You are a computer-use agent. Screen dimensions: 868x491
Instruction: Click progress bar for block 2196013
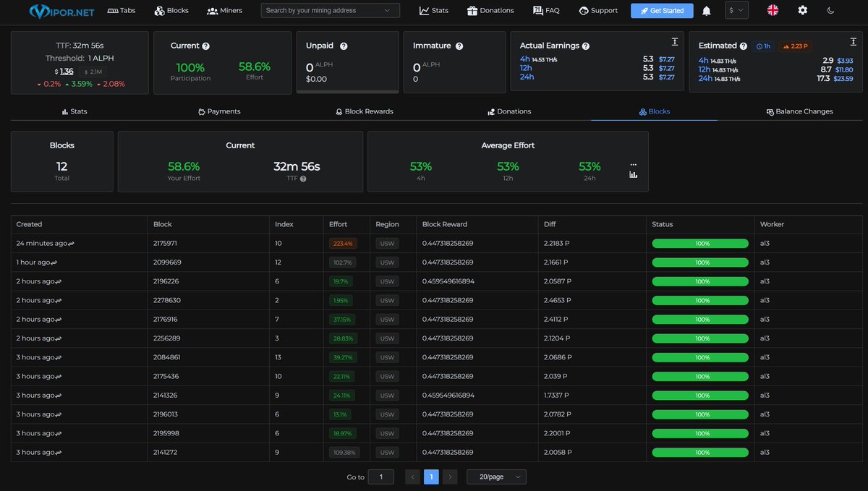click(700, 414)
